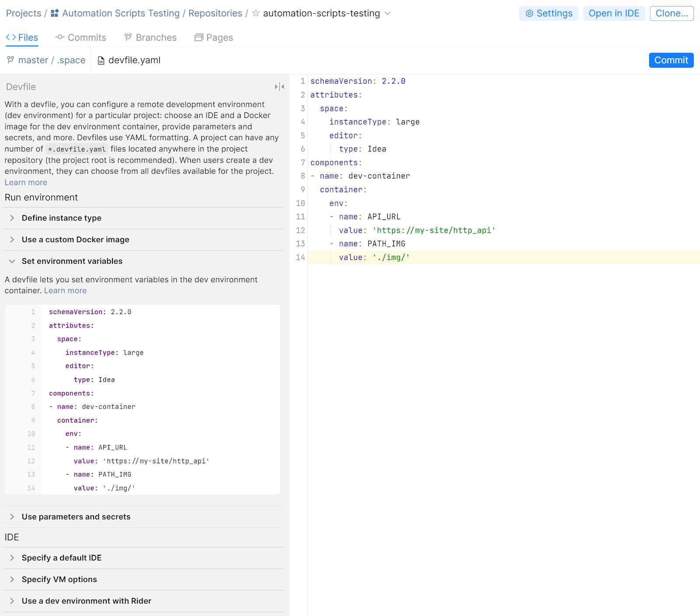The height and width of the screenshot is (616, 700).
Task: Click the devfile.yaml file name
Action: pos(134,60)
